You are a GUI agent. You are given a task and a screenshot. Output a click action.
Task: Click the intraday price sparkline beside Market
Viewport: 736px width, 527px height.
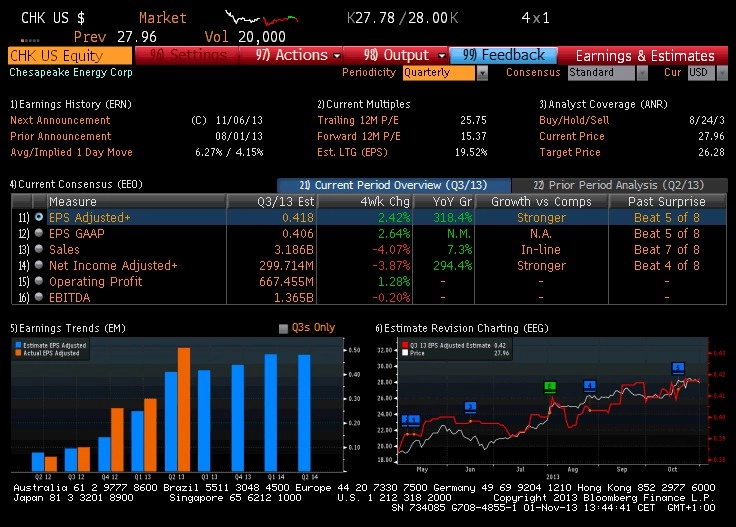[261, 18]
